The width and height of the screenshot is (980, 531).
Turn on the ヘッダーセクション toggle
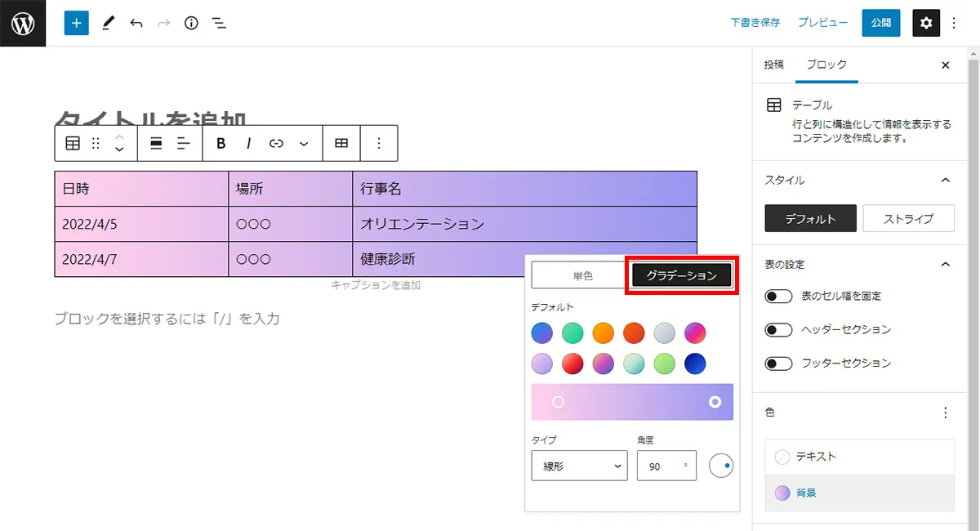[x=777, y=329]
